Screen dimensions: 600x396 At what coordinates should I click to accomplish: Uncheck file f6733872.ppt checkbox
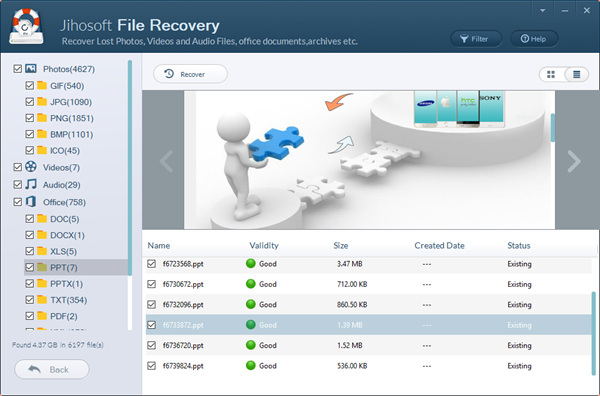(x=152, y=325)
